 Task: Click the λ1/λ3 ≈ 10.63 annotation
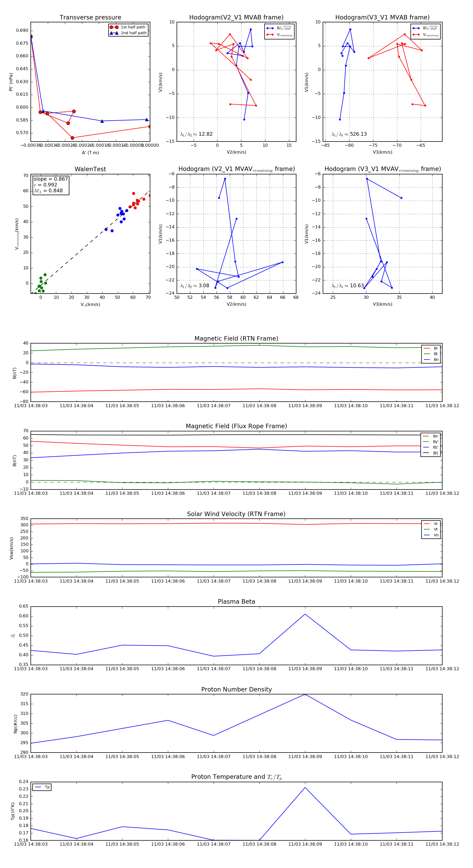(x=348, y=286)
